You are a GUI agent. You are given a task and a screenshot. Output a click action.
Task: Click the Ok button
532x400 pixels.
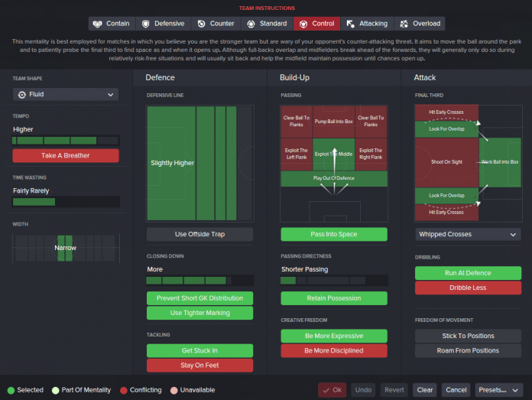(332, 390)
